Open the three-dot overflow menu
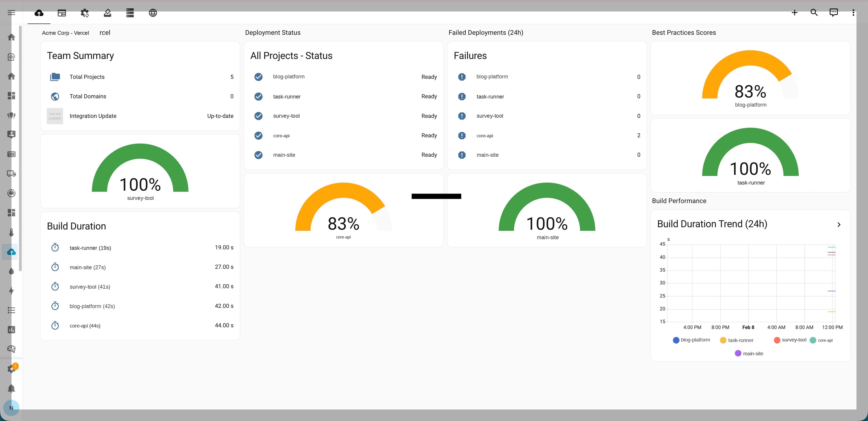This screenshot has height=421, width=868. [853, 12]
